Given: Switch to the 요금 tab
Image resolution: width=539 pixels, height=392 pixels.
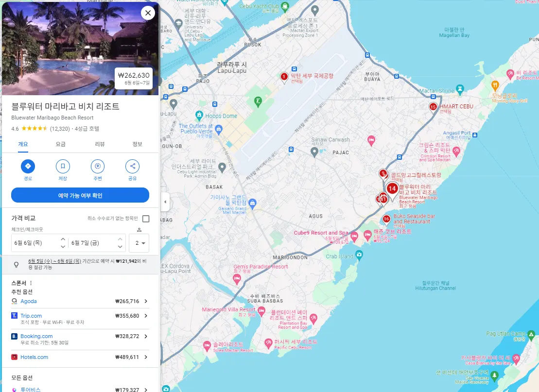Looking at the screenshot, I should click(60, 144).
